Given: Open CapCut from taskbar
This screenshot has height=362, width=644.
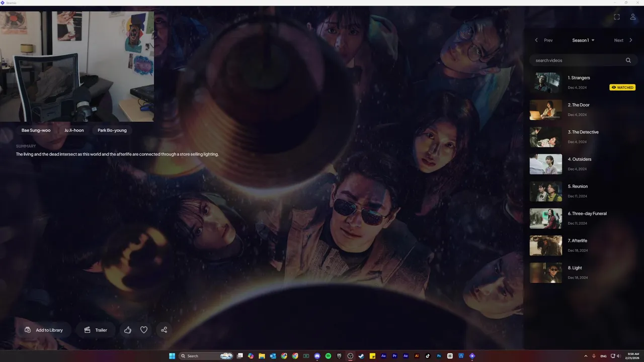Looking at the screenshot, I should (x=450, y=356).
